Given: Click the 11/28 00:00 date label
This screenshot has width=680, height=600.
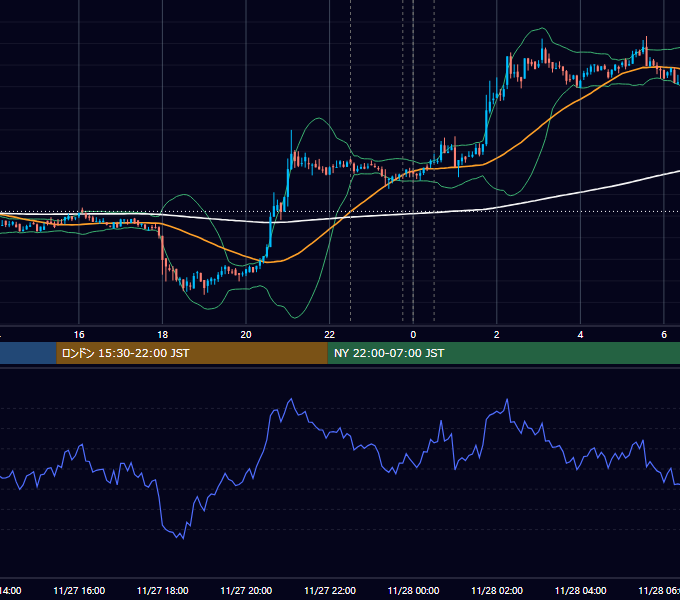Looking at the screenshot, I should point(413,591).
